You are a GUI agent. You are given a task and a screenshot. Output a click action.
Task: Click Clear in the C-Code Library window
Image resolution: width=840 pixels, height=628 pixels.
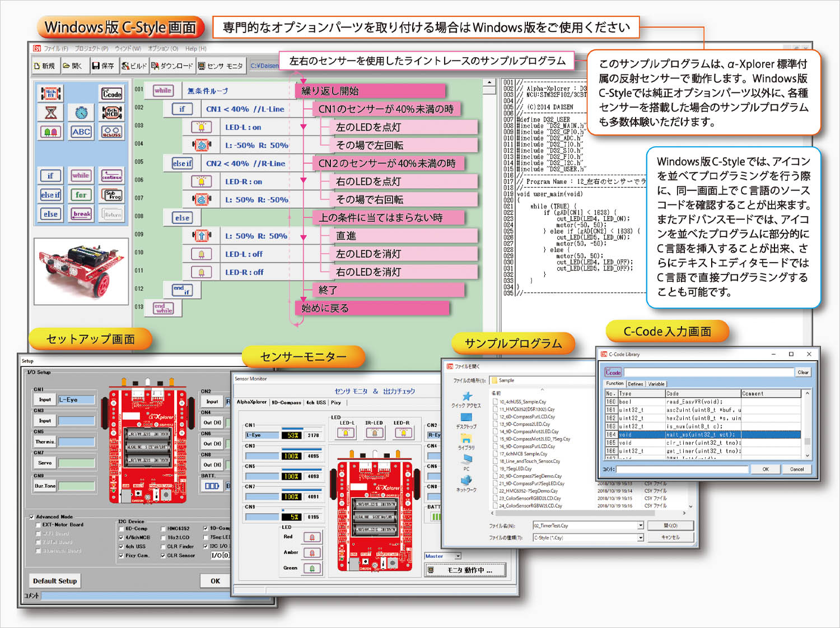(x=802, y=373)
